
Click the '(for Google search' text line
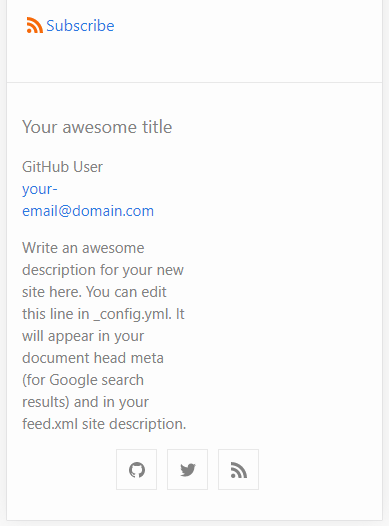point(83,380)
